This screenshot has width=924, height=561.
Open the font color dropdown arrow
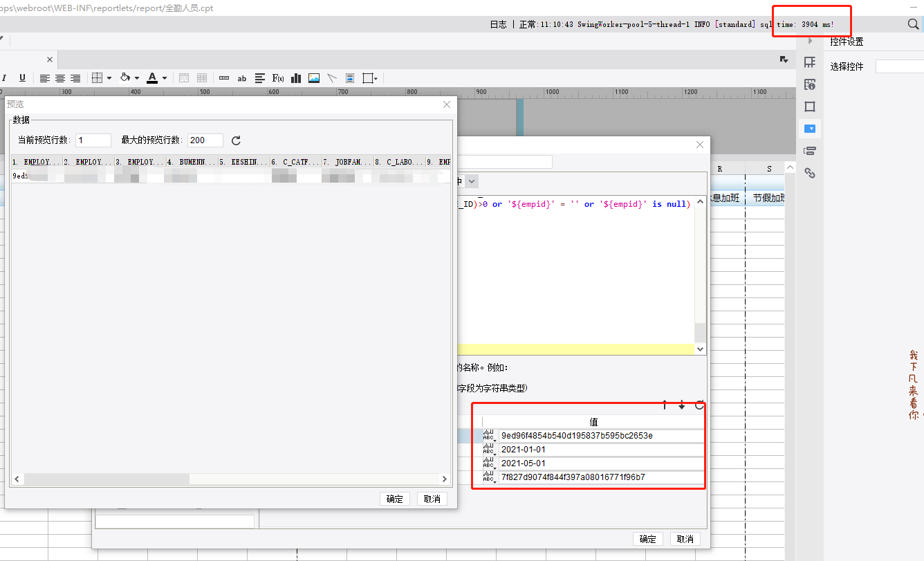click(165, 79)
